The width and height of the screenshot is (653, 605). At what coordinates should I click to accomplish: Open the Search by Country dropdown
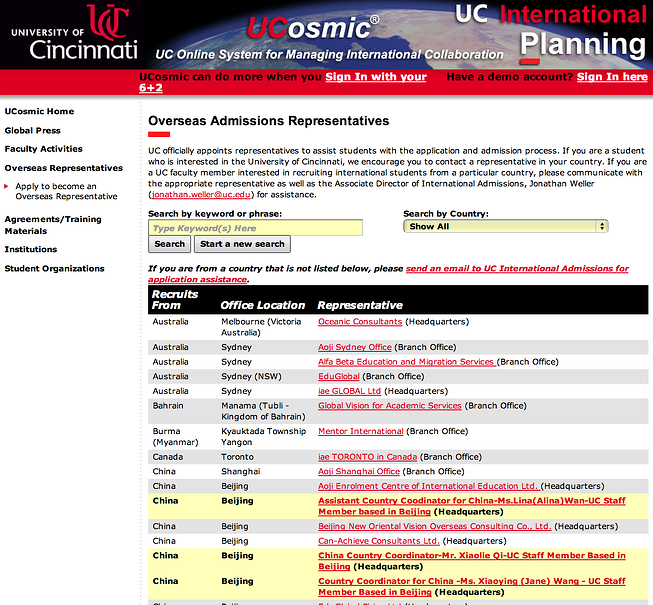(506, 227)
